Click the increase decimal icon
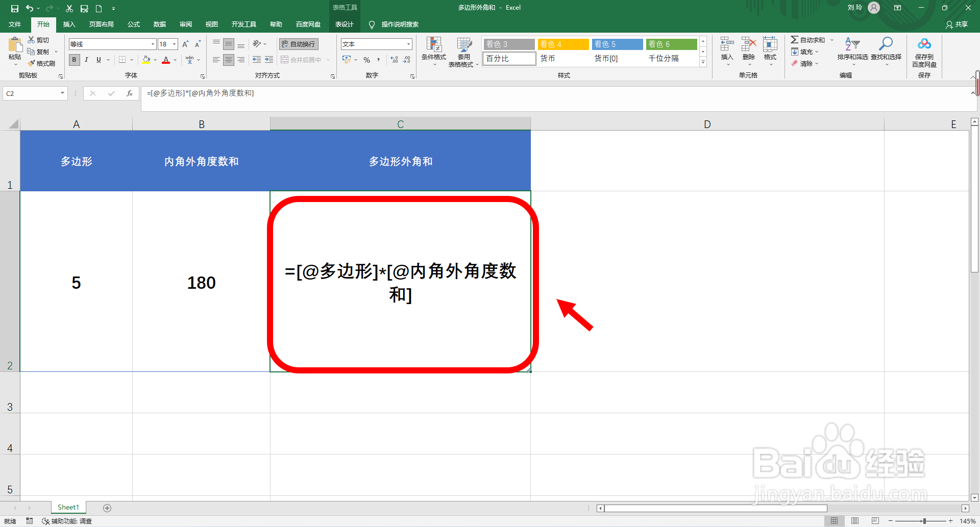980x527 pixels. [x=395, y=60]
